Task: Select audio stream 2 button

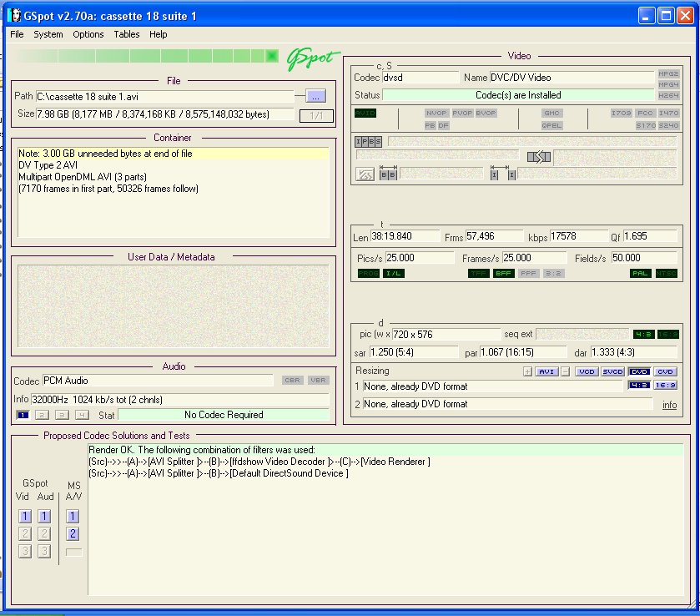Action: coord(42,415)
